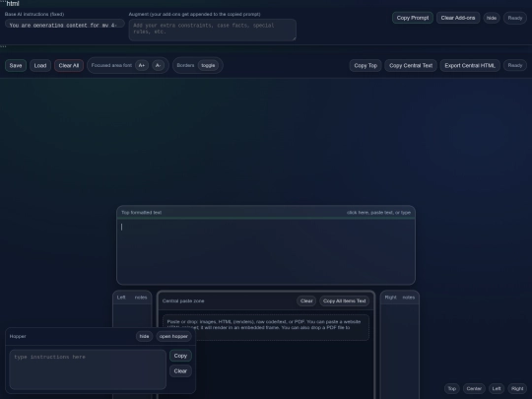The height and width of the screenshot is (399, 532).
Task: Clear the add-ons with Clear Add-ons
Action: point(458,18)
